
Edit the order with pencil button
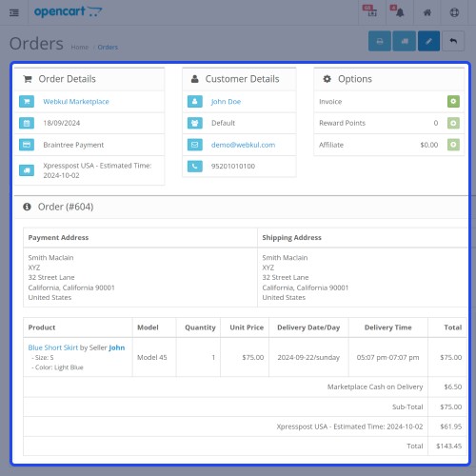pyautogui.click(x=428, y=41)
